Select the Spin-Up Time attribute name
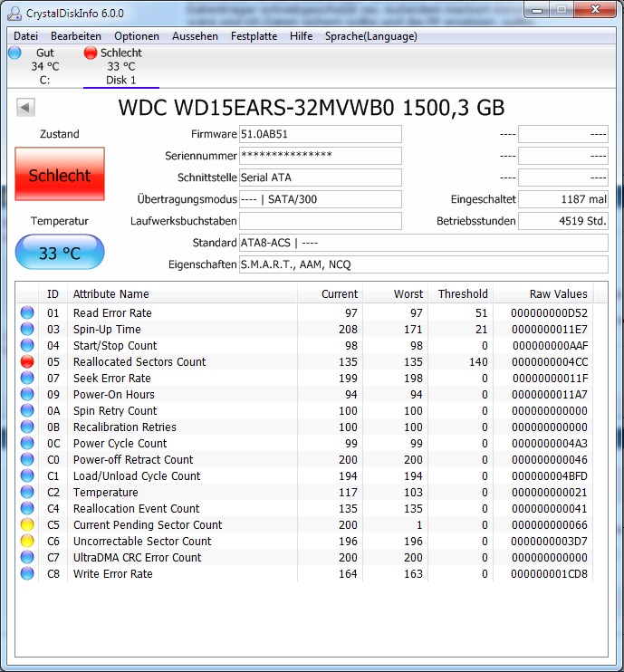This screenshot has height=672, width=624. [x=107, y=329]
